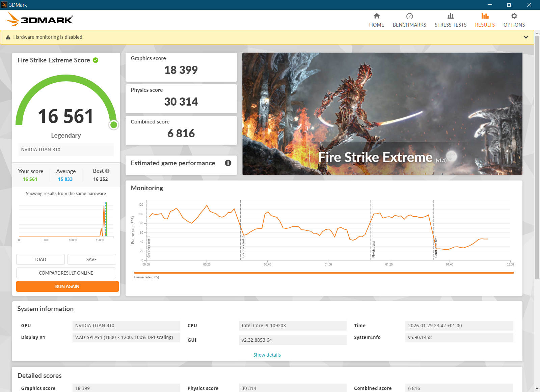Click the warning triangle icon in banner
540x392 pixels.
click(x=8, y=37)
